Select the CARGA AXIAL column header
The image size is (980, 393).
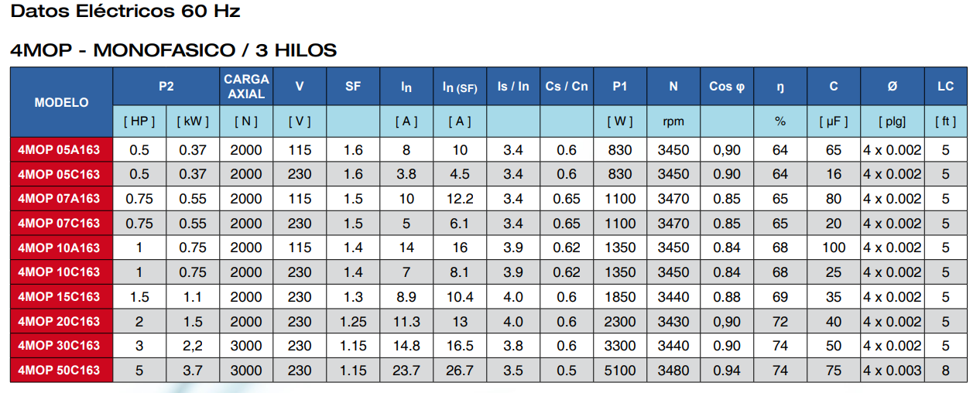click(x=246, y=87)
